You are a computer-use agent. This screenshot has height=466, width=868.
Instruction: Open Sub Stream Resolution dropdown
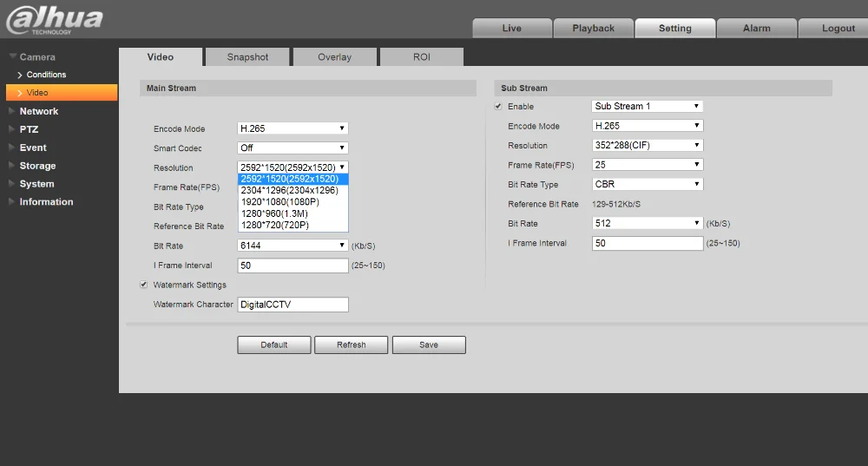648,145
